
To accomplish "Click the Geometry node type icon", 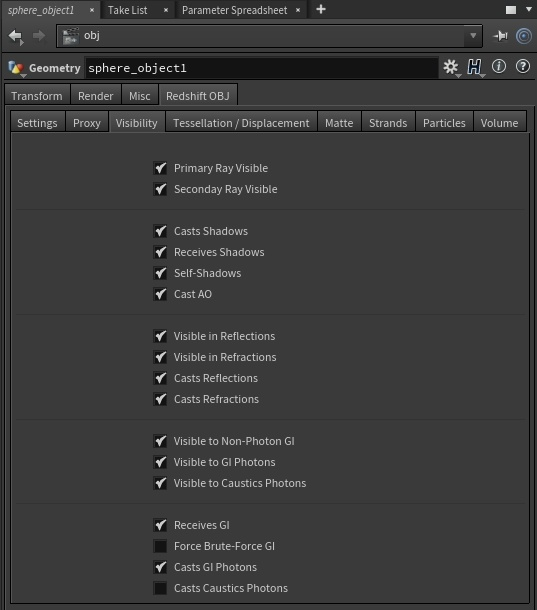I will [16, 68].
